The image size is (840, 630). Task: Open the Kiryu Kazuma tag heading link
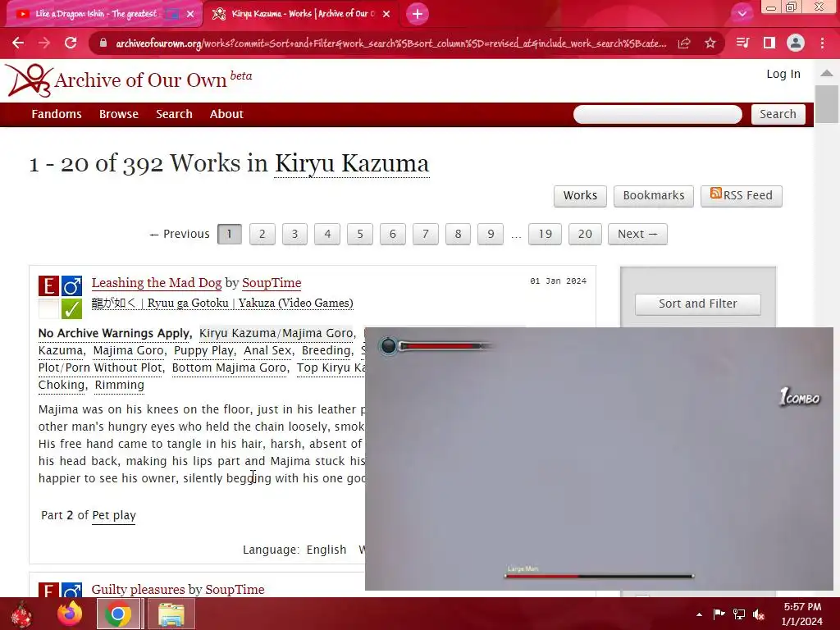[352, 163]
